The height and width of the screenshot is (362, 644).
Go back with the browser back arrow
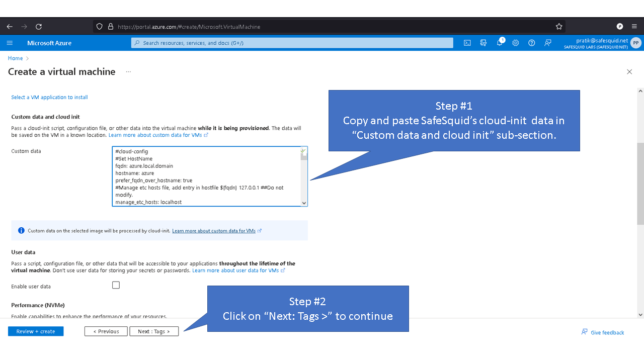[x=10, y=27]
